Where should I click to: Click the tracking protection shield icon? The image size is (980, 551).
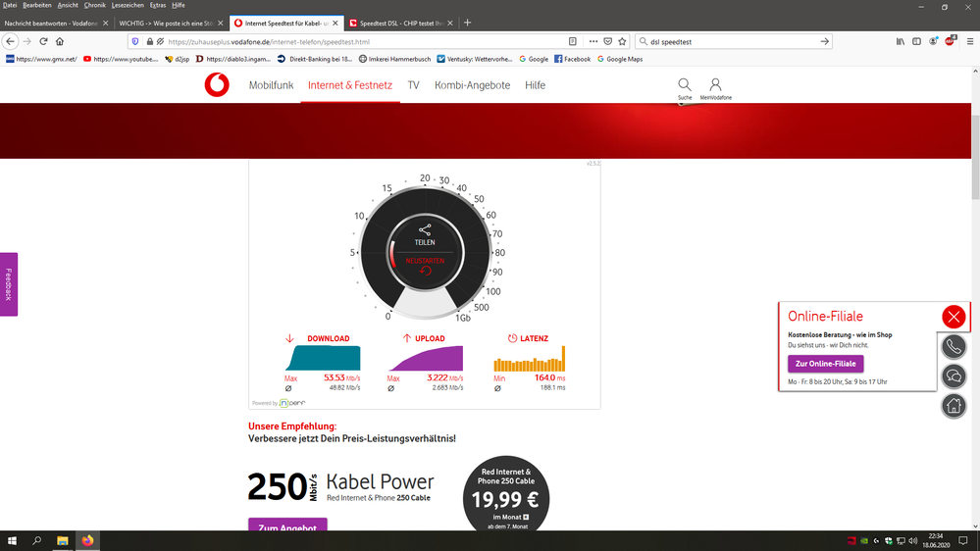click(135, 42)
